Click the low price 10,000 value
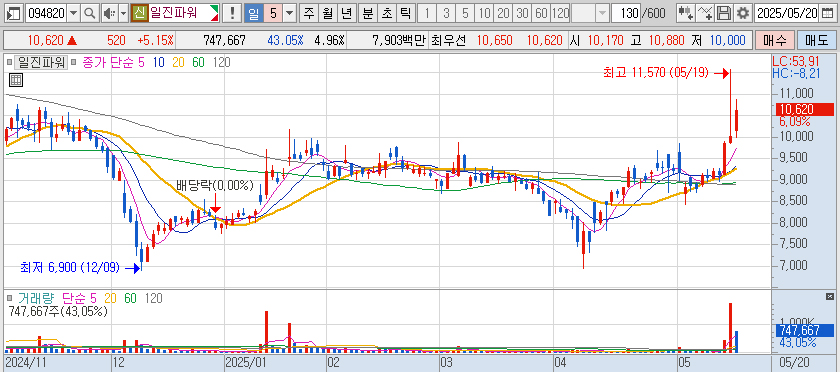The image size is (840, 372). tap(728, 40)
